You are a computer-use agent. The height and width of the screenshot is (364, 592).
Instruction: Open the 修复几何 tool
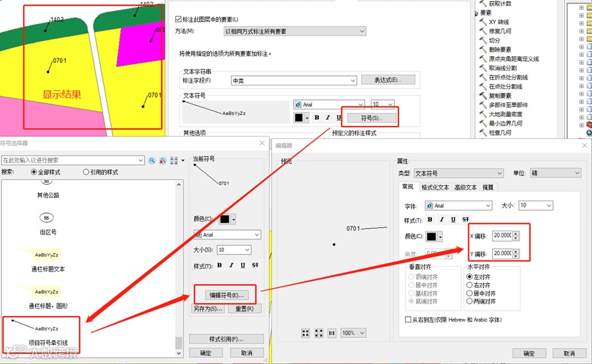(x=500, y=31)
